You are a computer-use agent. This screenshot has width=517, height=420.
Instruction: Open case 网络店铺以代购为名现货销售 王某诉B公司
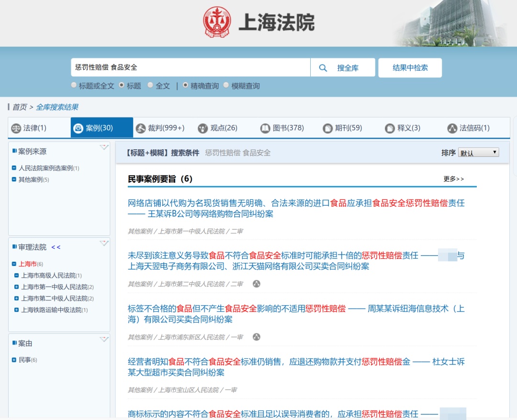point(296,208)
